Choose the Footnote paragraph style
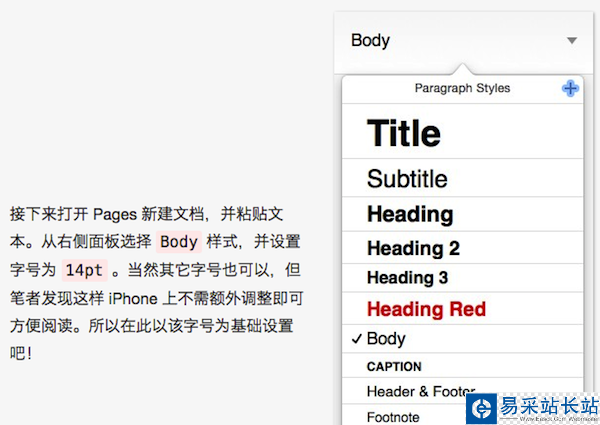600x425 pixels. [x=463, y=416]
